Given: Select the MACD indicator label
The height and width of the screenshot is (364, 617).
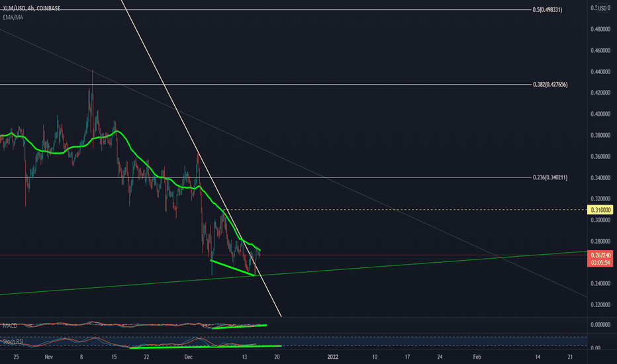Looking at the screenshot, I should (x=10, y=326).
